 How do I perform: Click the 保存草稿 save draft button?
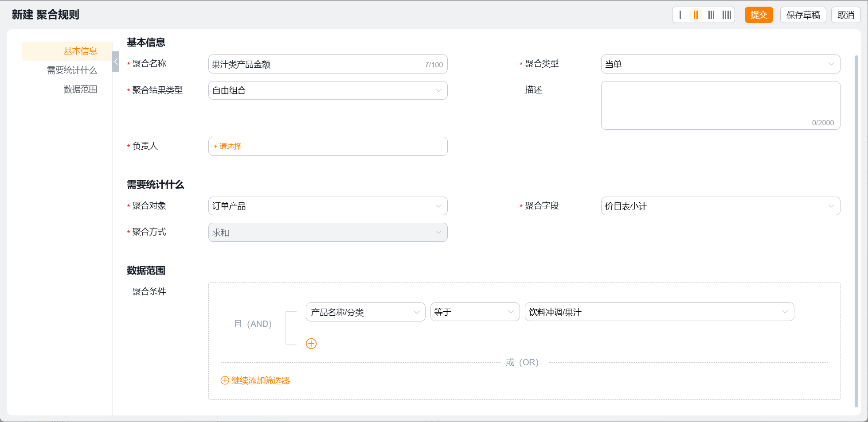(803, 15)
